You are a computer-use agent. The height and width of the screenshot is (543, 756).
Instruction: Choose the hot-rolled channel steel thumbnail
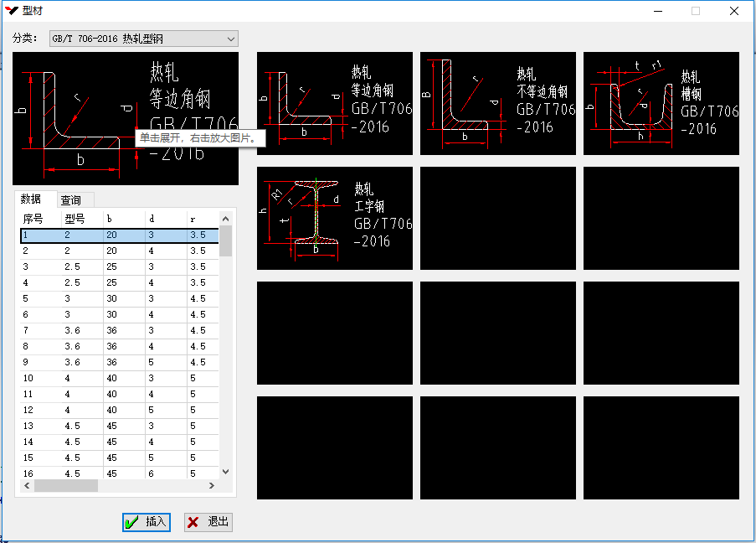pos(661,103)
